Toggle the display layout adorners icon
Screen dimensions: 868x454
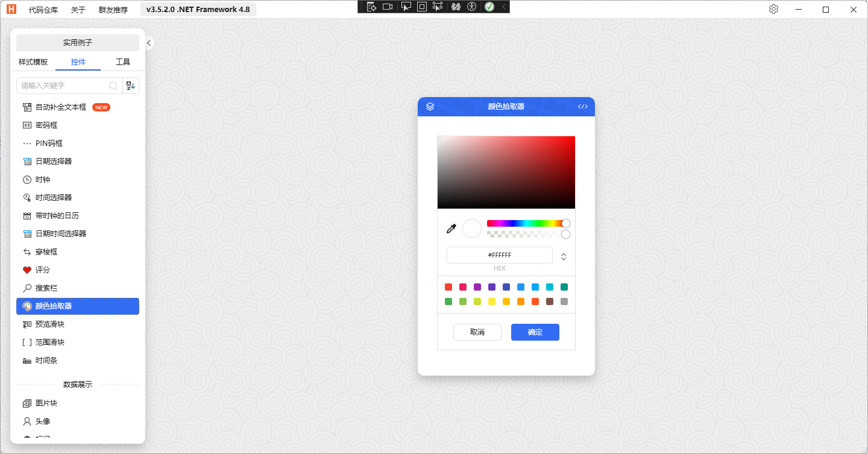(x=422, y=7)
